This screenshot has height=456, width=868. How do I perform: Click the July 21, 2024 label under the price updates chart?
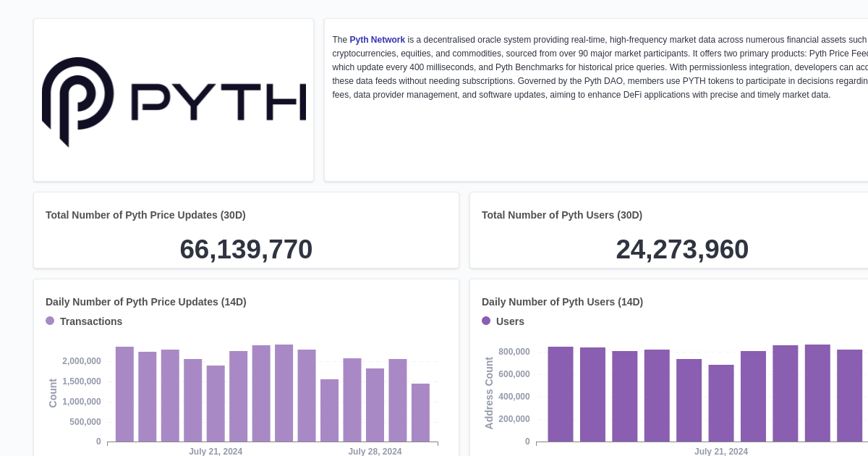click(216, 451)
